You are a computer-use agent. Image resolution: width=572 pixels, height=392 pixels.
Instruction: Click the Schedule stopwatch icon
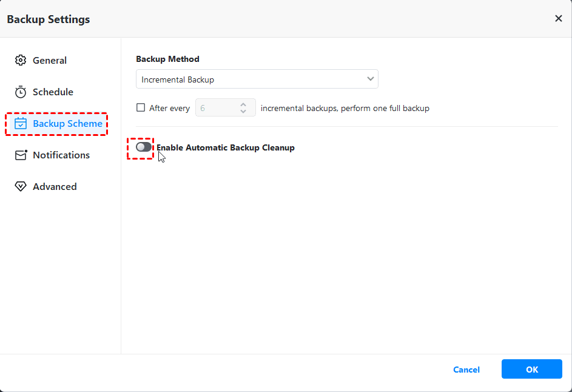coord(21,92)
